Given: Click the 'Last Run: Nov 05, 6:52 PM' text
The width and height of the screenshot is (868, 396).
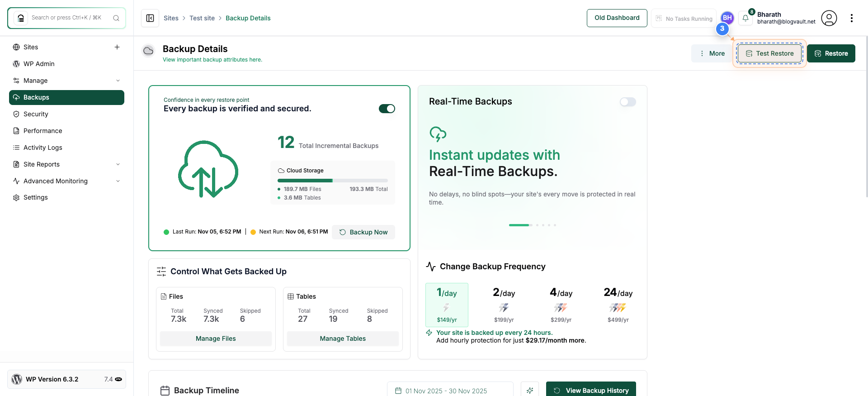Looking at the screenshot, I should [x=207, y=232].
